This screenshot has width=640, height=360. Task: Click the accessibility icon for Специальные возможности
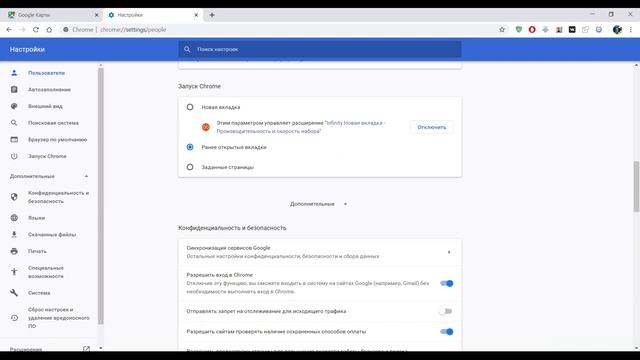[14, 272]
